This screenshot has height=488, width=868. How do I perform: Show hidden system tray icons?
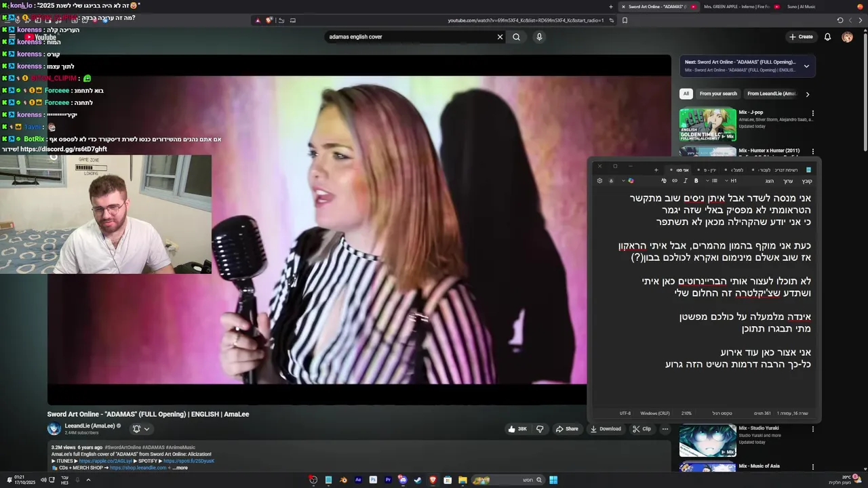88,480
